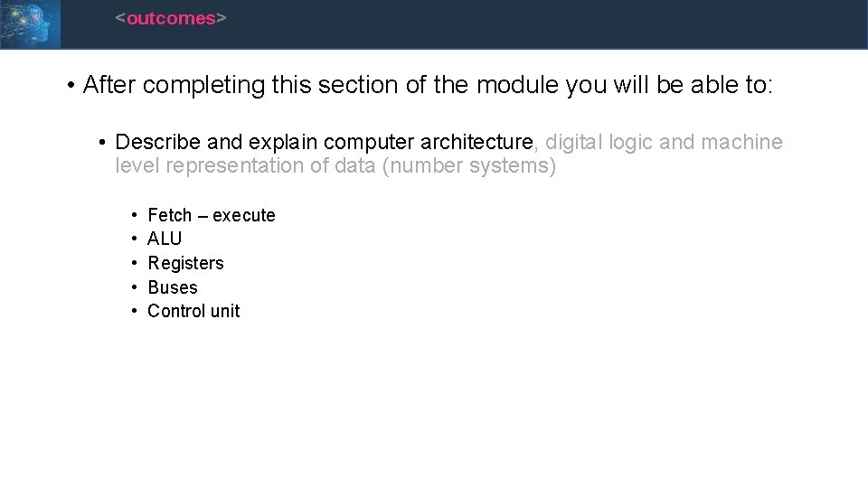The image size is (868, 488).
Task: Click the grey "level representation of data" line
Action: coord(335,166)
